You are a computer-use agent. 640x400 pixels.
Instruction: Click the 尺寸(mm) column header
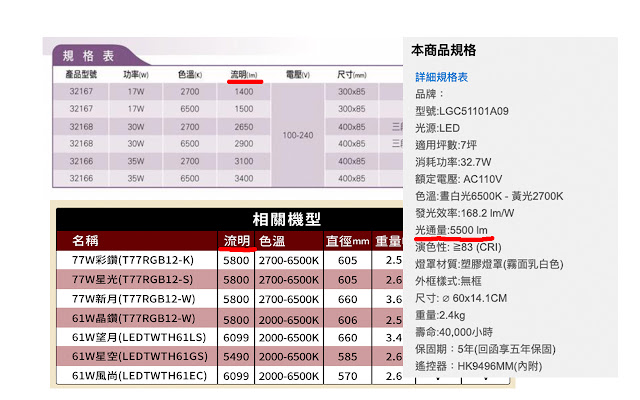click(x=351, y=74)
